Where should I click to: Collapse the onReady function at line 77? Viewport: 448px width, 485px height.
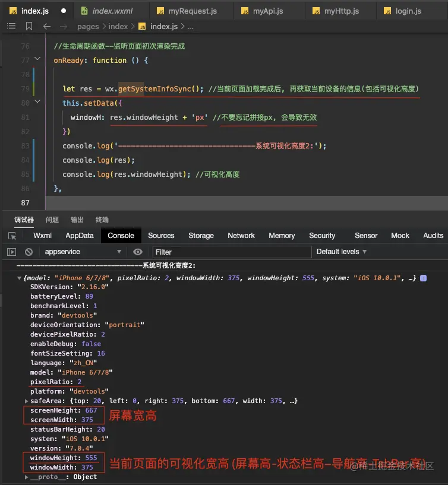click(37, 58)
